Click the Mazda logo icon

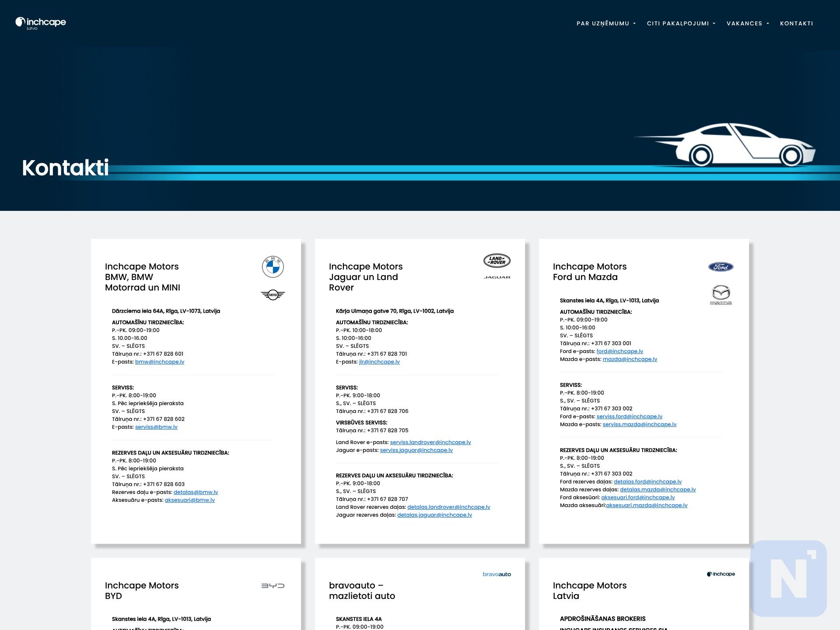pos(721,295)
